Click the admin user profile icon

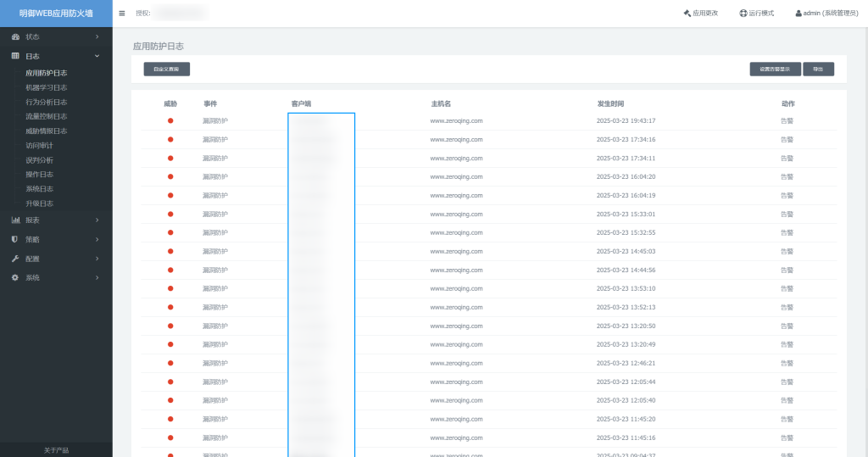pyautogui.click(x=798, y=14)
